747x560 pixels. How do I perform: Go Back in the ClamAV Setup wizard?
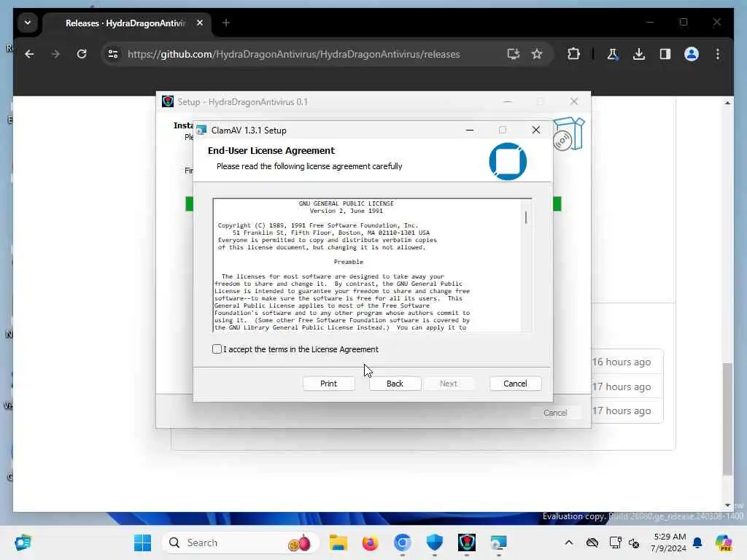395,384
